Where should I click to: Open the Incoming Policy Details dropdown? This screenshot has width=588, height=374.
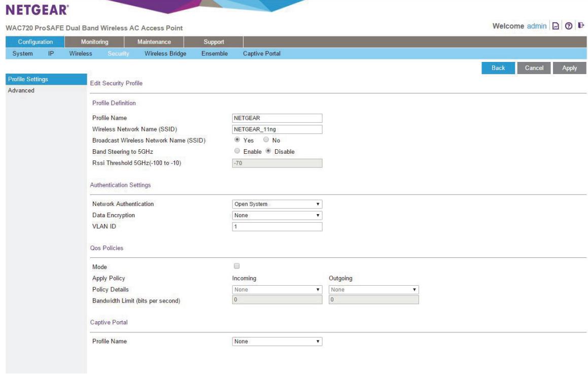point(277,290)
